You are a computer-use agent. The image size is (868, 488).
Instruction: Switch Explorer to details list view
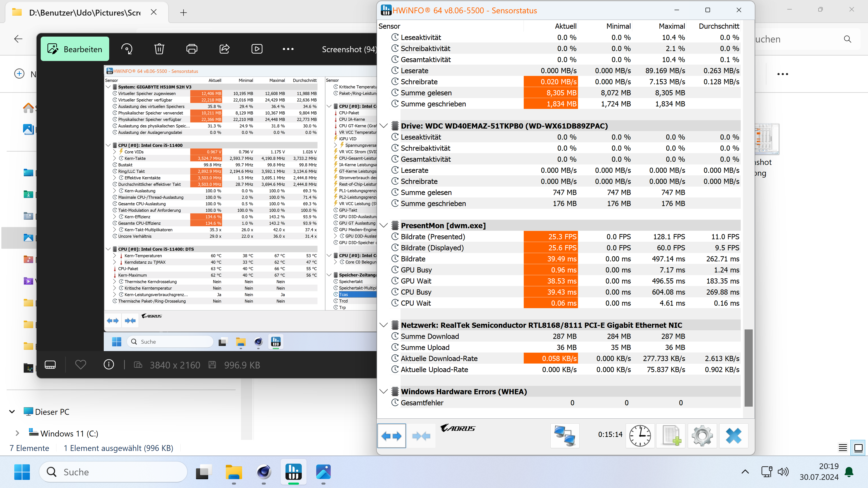point(843,448)
